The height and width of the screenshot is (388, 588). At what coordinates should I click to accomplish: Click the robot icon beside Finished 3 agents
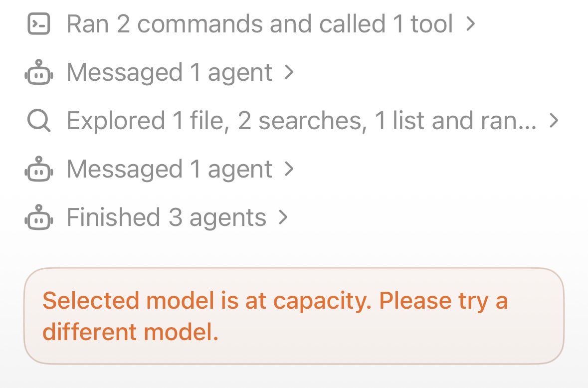(x=39, y=217)
